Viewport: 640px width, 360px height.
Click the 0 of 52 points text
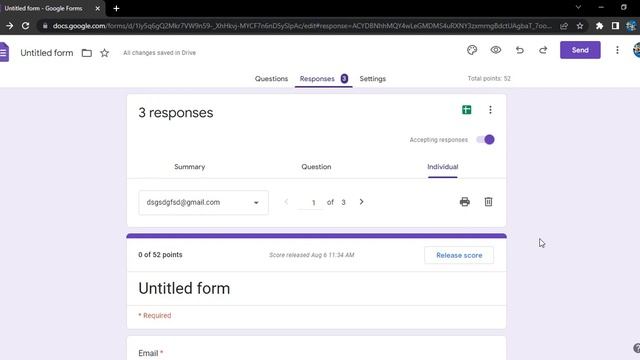pos(160,255)
